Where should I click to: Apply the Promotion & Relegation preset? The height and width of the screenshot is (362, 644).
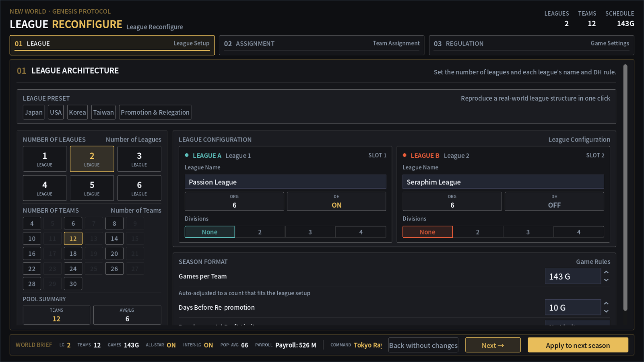point(155,112)
